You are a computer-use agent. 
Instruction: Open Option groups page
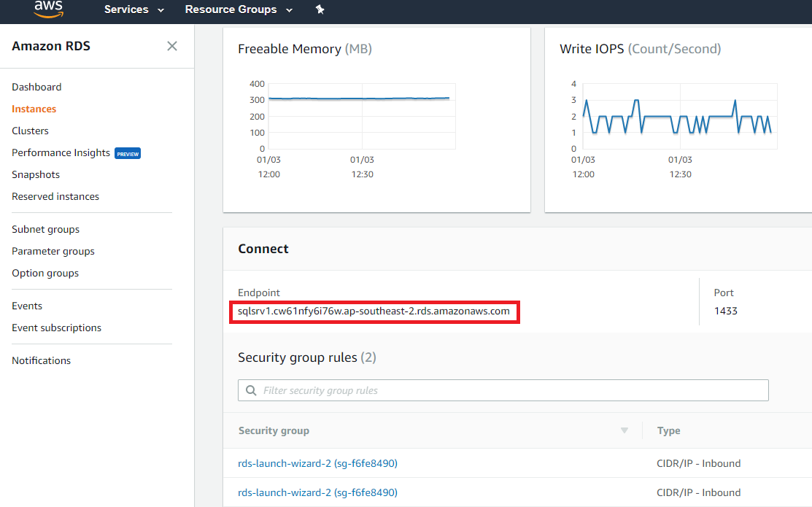pyautogui.click(x=45, y=273)
